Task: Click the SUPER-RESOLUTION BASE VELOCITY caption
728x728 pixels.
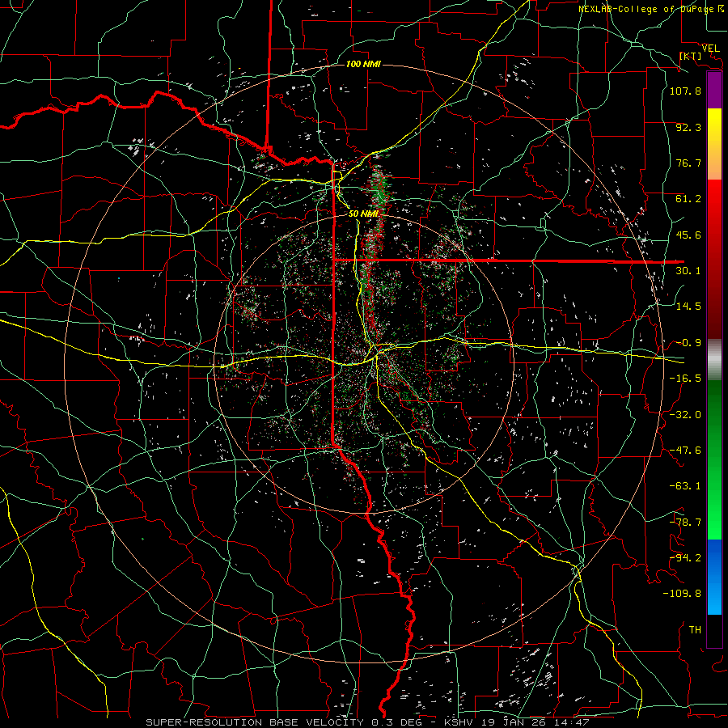Action: (x=257, y=722)
